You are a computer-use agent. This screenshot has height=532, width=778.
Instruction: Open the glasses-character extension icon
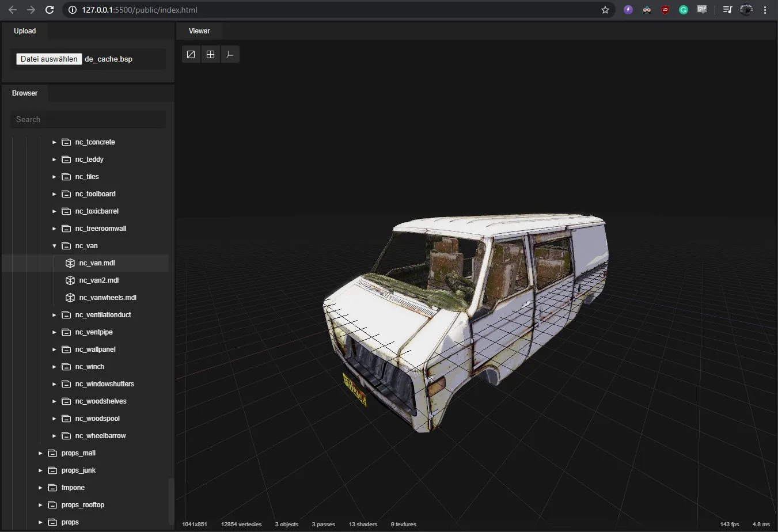pyautogui.click(x=647, y=10)
